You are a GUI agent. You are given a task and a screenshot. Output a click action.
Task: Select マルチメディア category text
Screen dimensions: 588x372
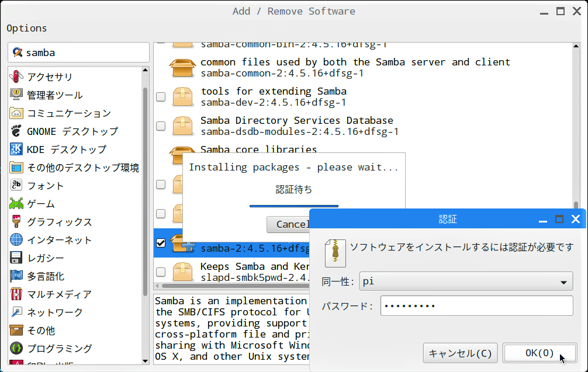pos(59,294)
